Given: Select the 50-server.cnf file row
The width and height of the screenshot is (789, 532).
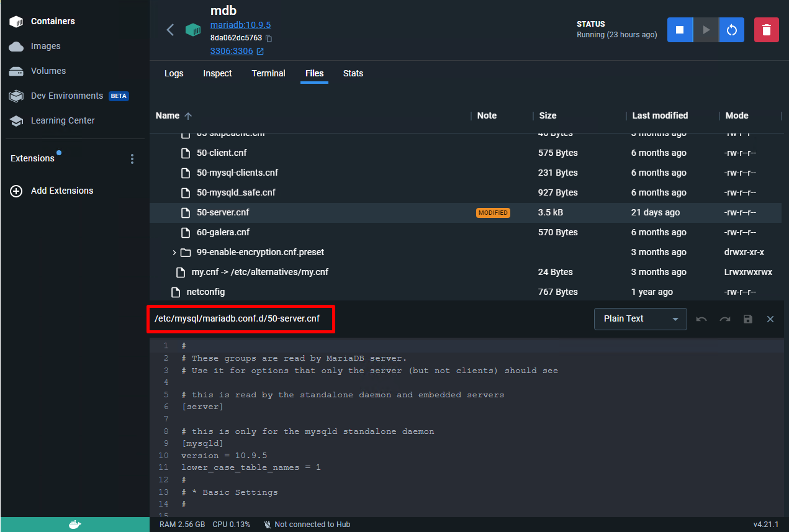Looking at the screenshot, I should click(466, 212).
